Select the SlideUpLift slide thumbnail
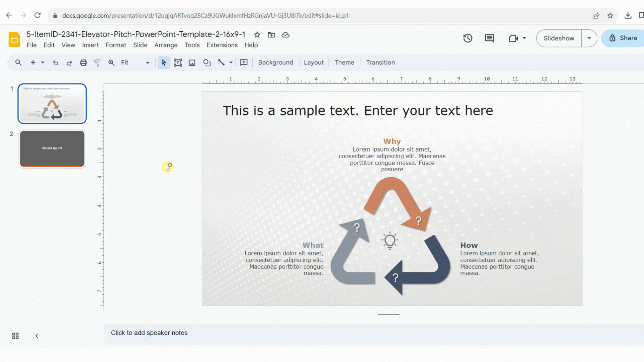This screenshot has width=644, height=362. pos(52,148)
